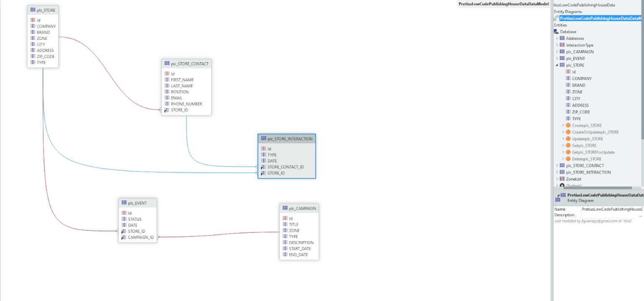Open the Description field ellipsis button

point(641,215)
